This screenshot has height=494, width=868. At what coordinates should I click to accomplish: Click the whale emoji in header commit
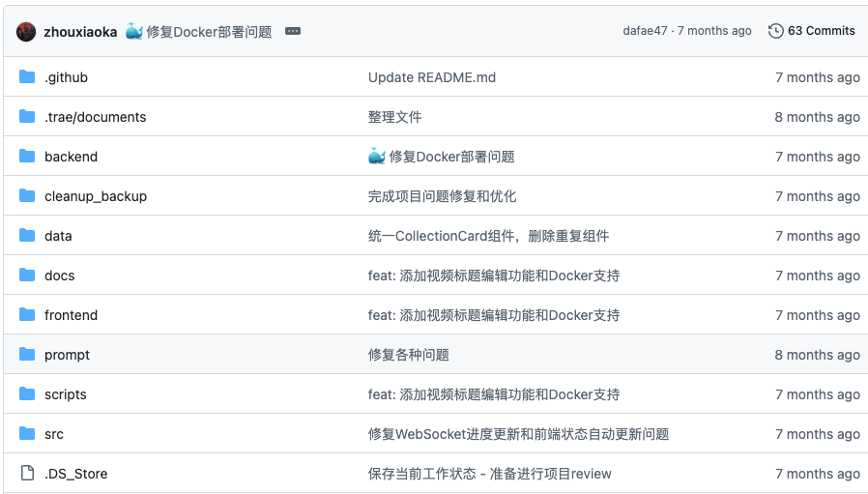point(134,32)
